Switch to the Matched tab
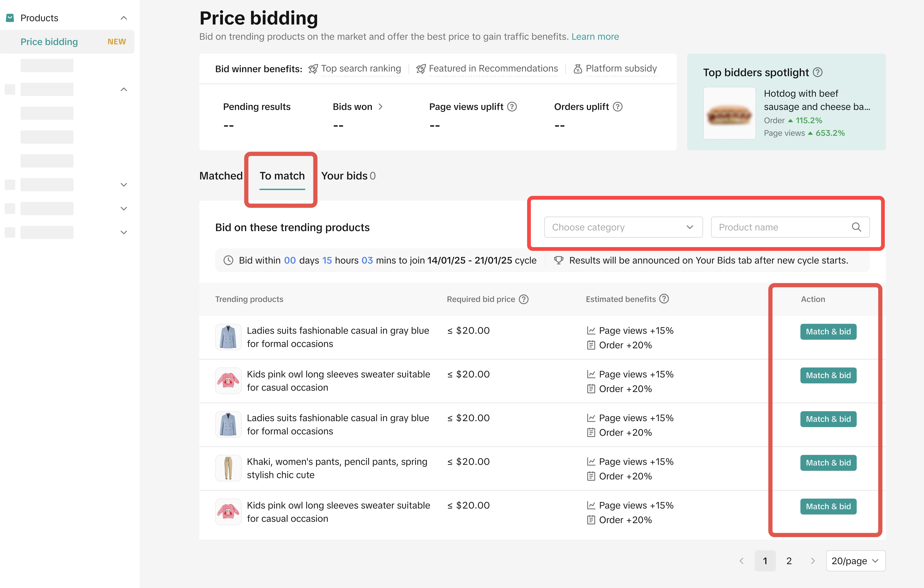 point(221,176)
